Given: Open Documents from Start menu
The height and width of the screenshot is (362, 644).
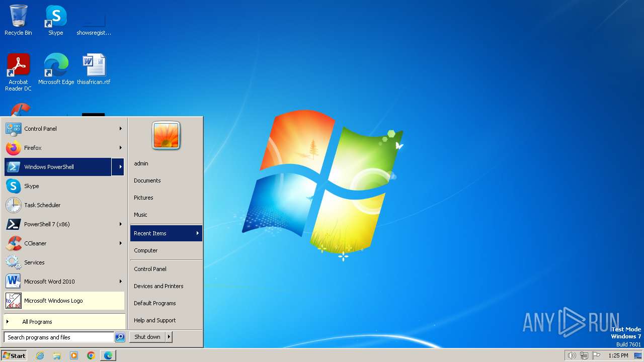Looking at the screenshot, I should click(147, 180).
